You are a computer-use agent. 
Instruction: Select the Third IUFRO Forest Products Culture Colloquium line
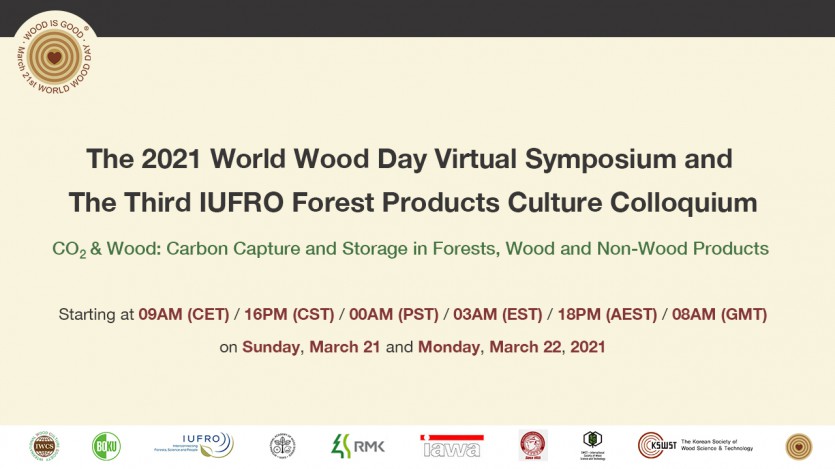tap(413, 203)
